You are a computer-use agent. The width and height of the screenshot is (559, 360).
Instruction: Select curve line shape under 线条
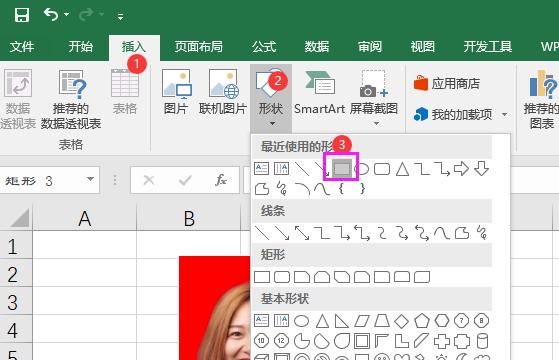(442, 233)
